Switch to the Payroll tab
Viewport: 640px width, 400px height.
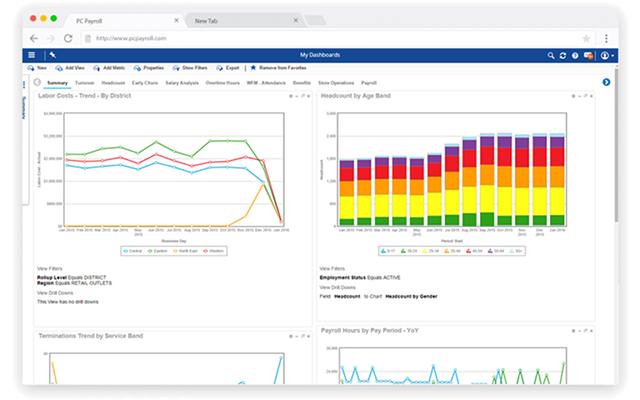click(x=369, y=83)
